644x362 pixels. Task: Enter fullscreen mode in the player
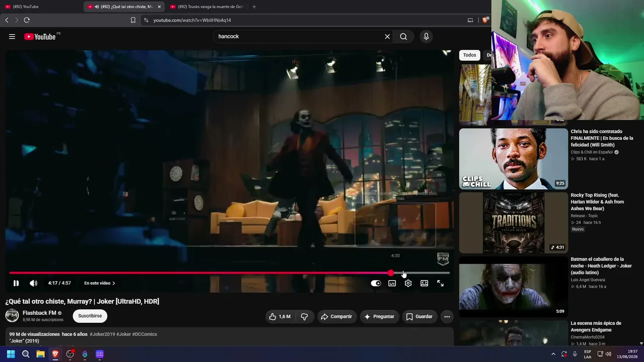click(440, 284)
